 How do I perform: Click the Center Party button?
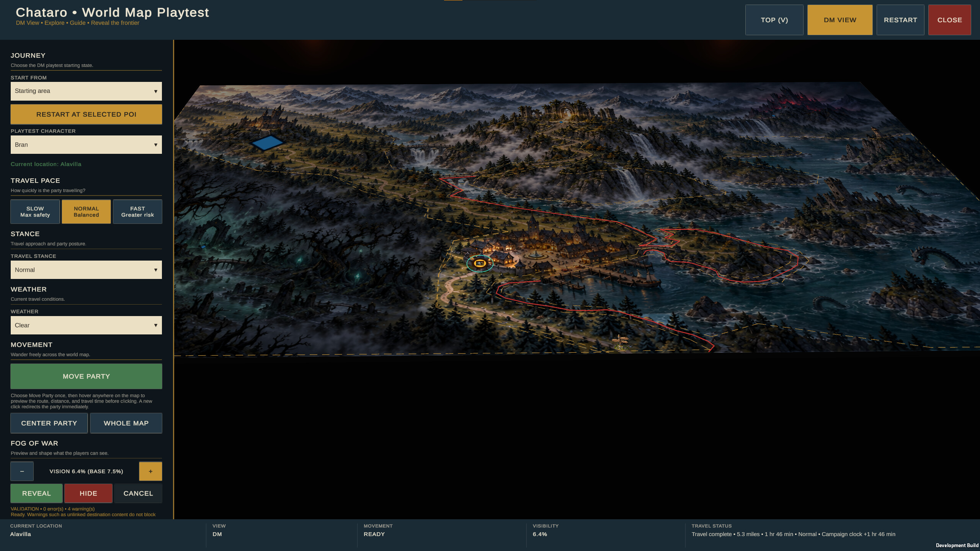49,423
